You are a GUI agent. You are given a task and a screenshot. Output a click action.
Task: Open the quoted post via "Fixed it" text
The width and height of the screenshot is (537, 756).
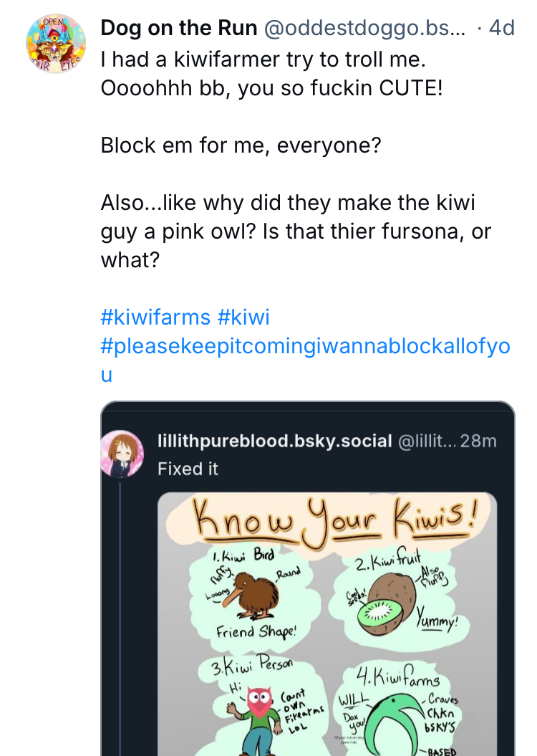(188, 469)
